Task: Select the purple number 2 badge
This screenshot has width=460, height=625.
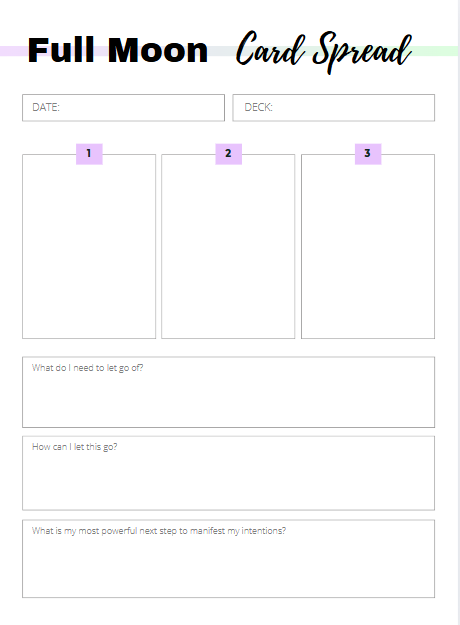Action: (228, 154)
